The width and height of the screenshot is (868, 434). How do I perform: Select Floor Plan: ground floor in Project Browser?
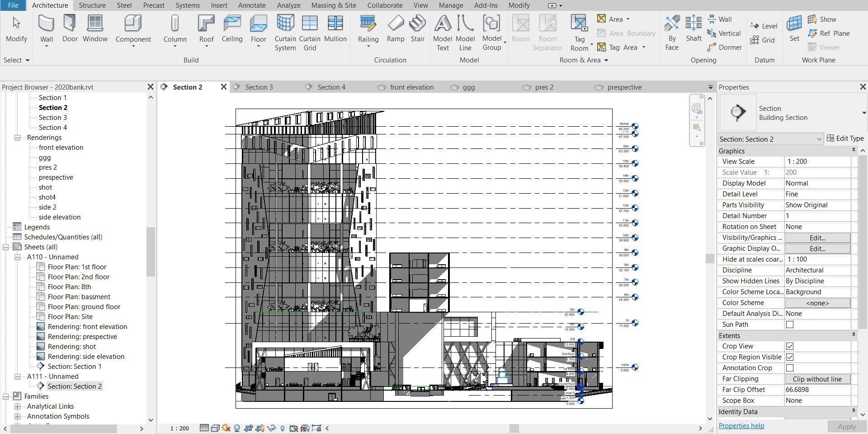(x=84, y=306)
